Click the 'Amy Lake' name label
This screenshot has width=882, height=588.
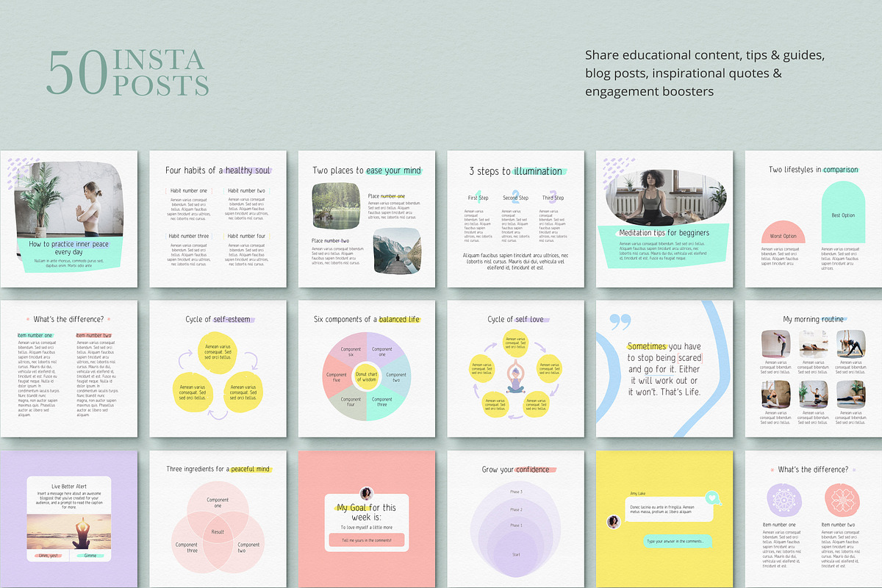[638, 494]
